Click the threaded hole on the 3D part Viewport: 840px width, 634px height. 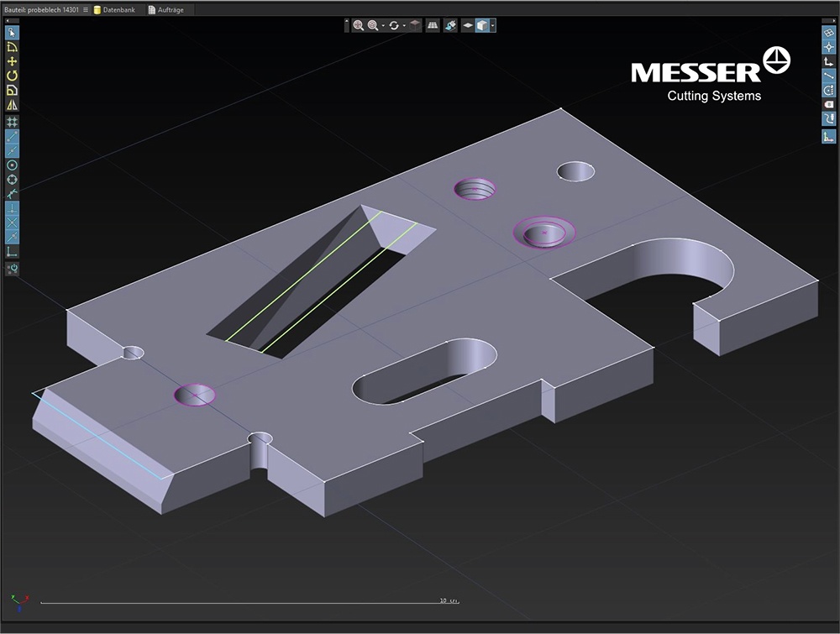(x=475, y=188)
